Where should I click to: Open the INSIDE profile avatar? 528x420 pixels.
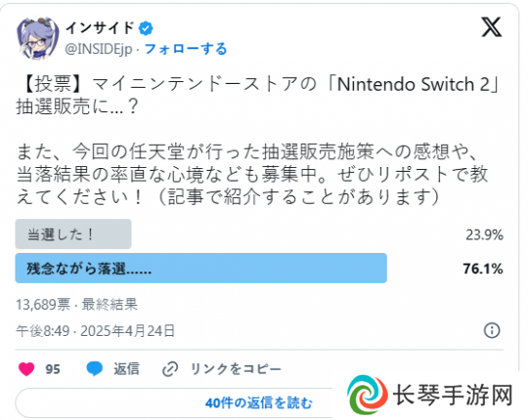(38, 39)
